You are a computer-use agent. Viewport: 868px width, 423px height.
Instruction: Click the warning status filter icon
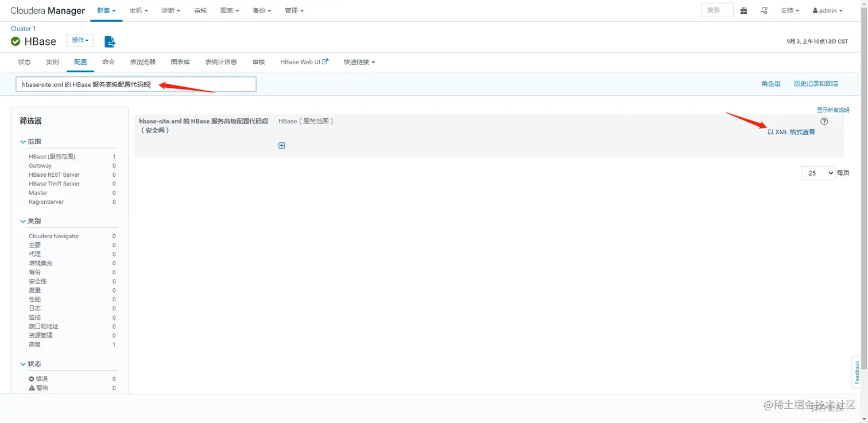pos(32,388)
